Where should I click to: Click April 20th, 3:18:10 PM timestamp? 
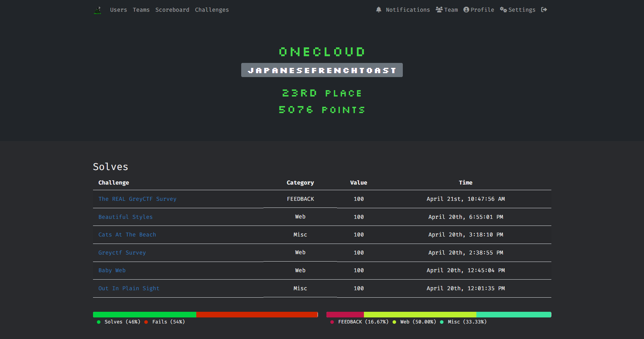(x=466, y=235)
